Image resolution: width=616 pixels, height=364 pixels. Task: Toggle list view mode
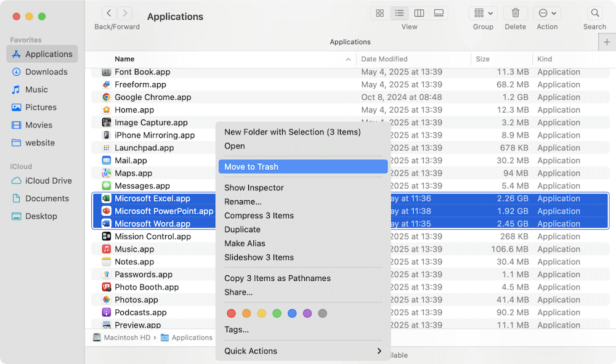[x=399, y=12]
